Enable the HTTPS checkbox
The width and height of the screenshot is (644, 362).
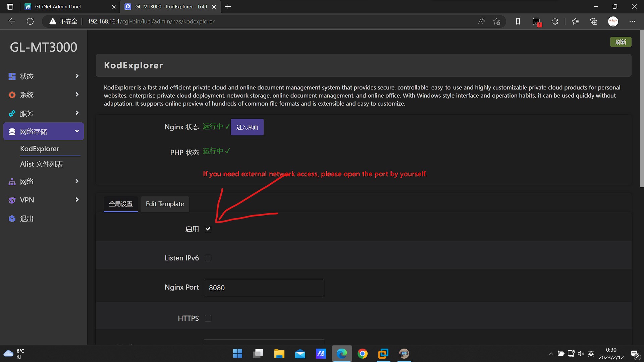(x=208, y=318)
